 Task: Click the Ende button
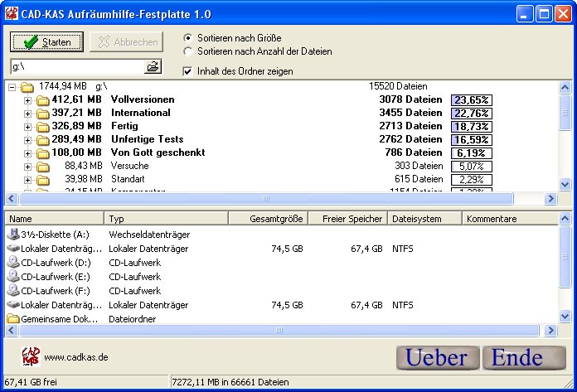(x=517, y=358)
